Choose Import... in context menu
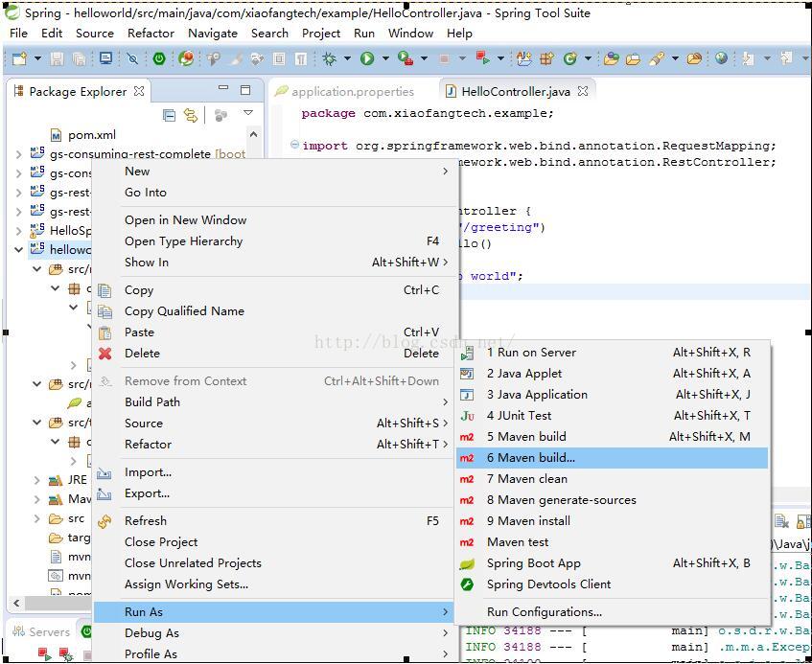This screenshot has height=664, width=812. [x=274, y=472]
